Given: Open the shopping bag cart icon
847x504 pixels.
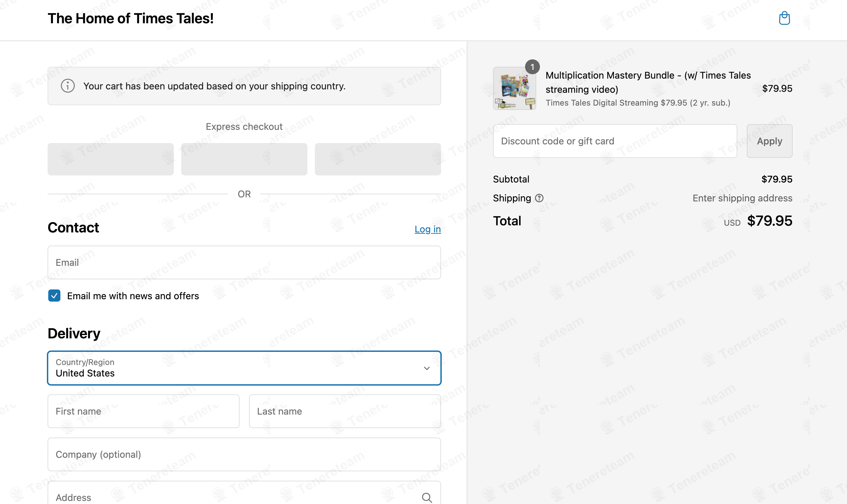Looking at the screenshot, I should [784, 18].
